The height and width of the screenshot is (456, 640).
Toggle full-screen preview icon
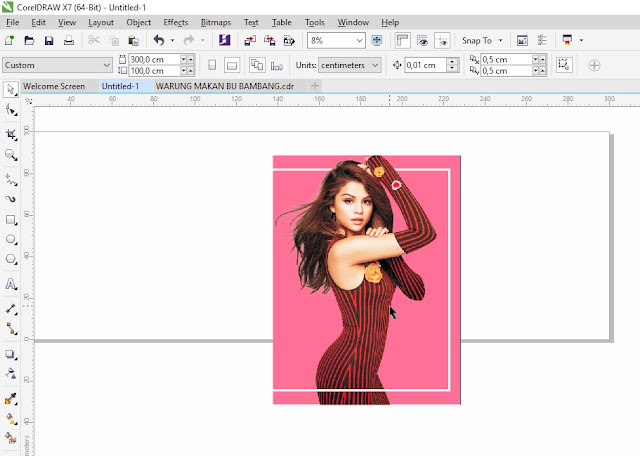tap(376, 40)
